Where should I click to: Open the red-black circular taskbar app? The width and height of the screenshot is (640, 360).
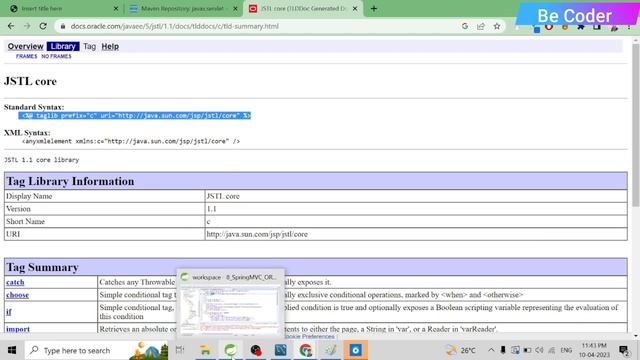click(x=256, y=350)
